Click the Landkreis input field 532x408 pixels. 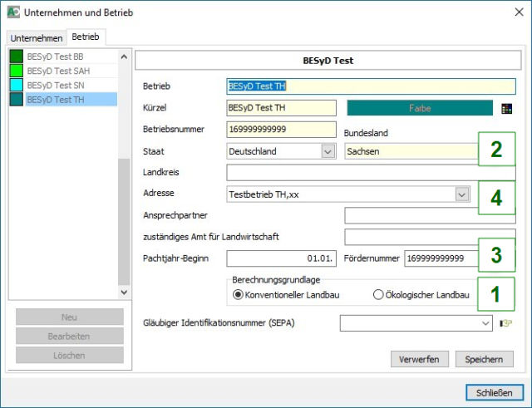point(371,172)
